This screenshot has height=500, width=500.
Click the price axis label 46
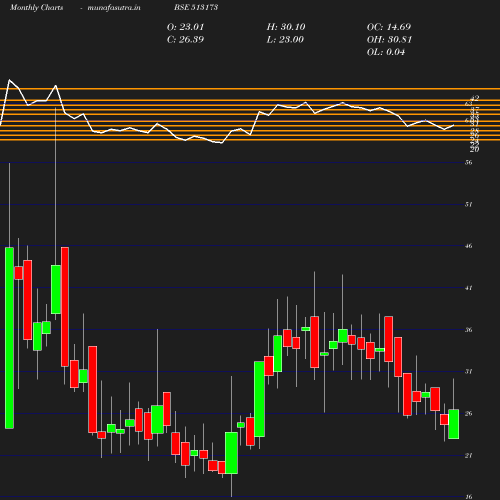(x=469, y=246)
